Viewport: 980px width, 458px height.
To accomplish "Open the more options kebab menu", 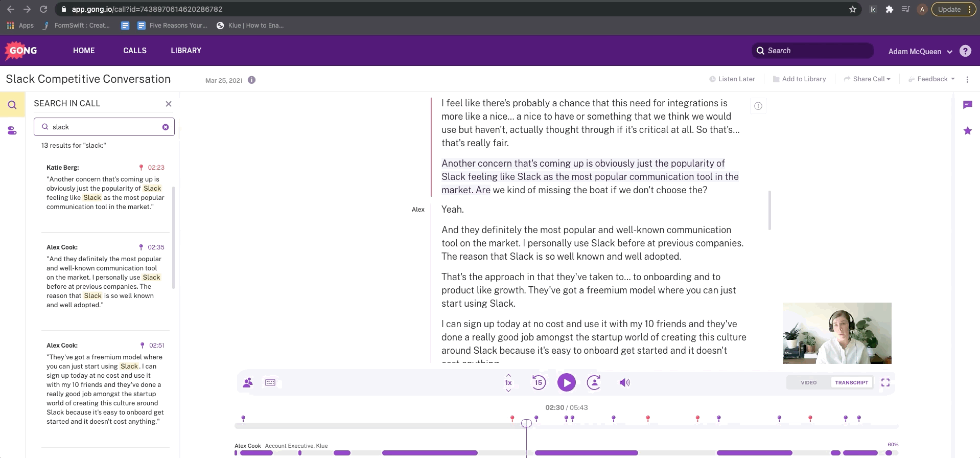I will pyautogui.click(x=967, y=79).
